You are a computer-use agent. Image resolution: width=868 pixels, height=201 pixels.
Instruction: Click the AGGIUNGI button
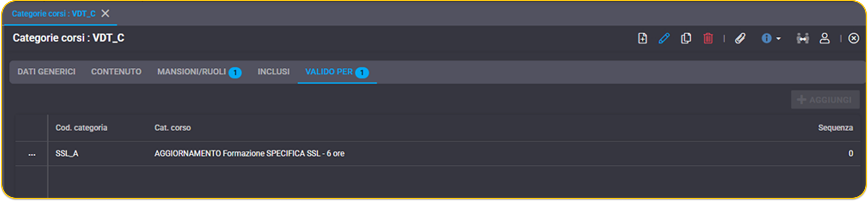pyautogui.click(x=825, y=100)
